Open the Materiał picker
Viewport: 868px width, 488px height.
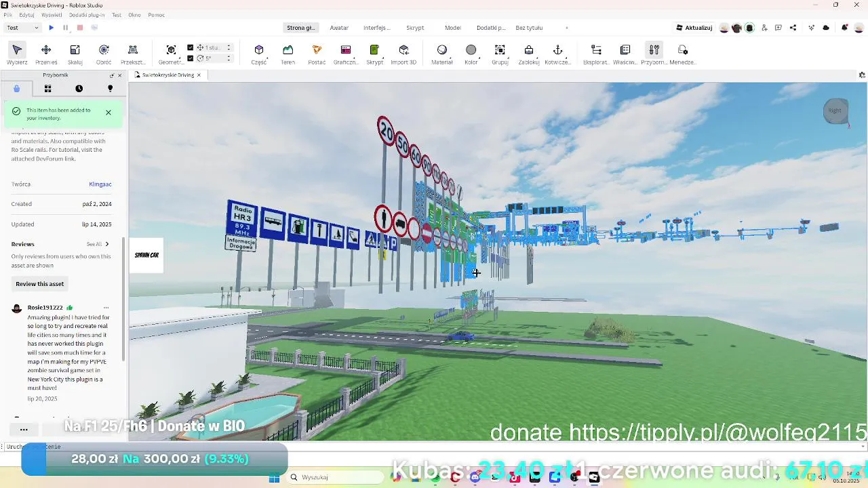442,54
